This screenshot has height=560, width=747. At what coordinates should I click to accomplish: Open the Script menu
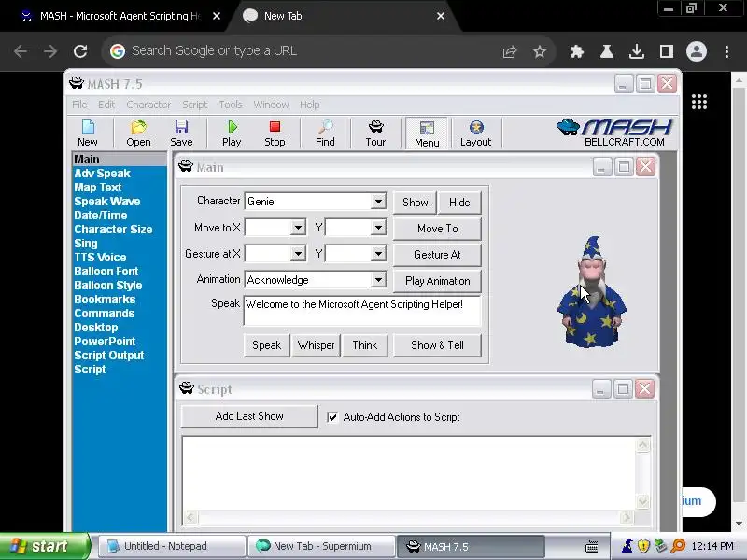195,105
